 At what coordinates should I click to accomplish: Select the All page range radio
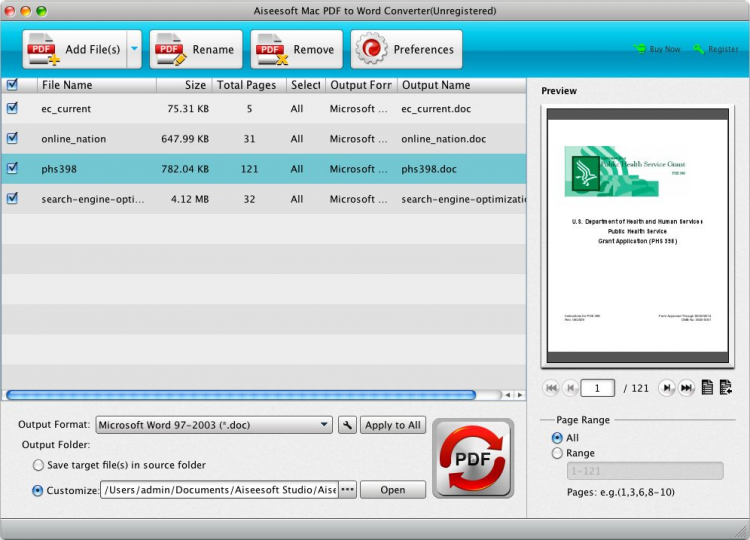557,438
